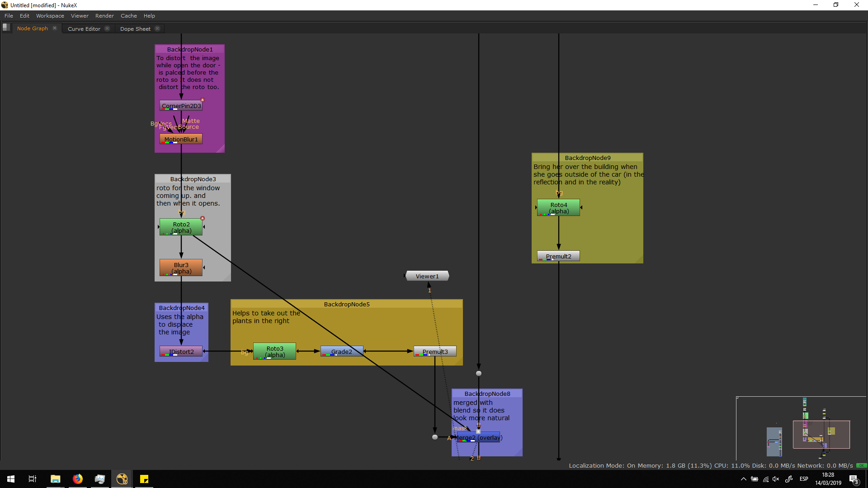Viewport: 868px width, 488px height.
Task: Click the BackdropNode5 title bar
Action: click(346, 304)
